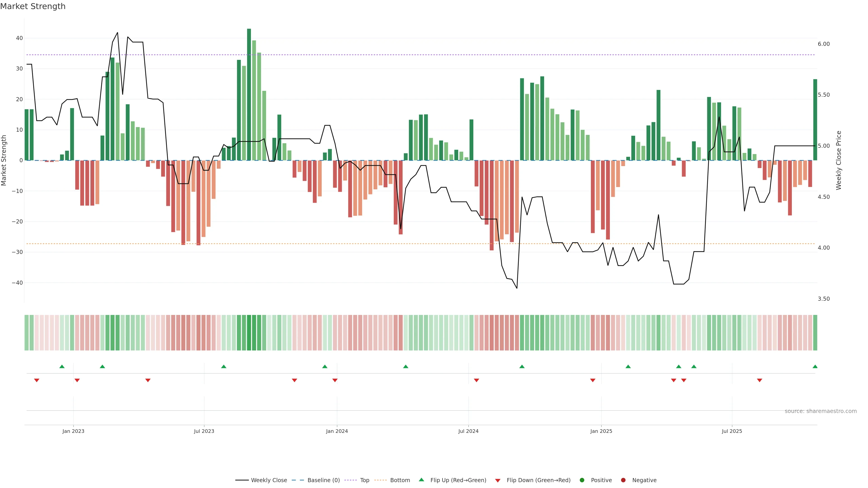Click the Market Strength chart title
This screenshot has height=488, width=868.
[x=33, y=6]
